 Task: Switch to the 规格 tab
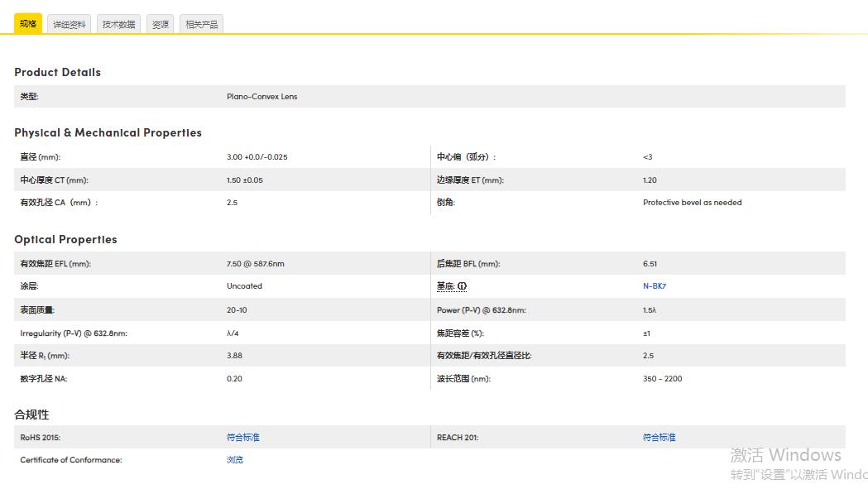[28, 24]
